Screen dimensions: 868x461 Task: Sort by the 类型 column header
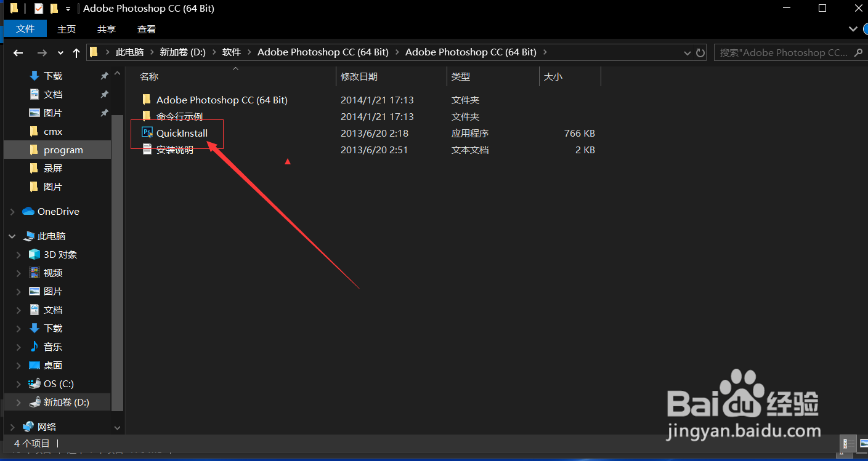pos(461,77)
